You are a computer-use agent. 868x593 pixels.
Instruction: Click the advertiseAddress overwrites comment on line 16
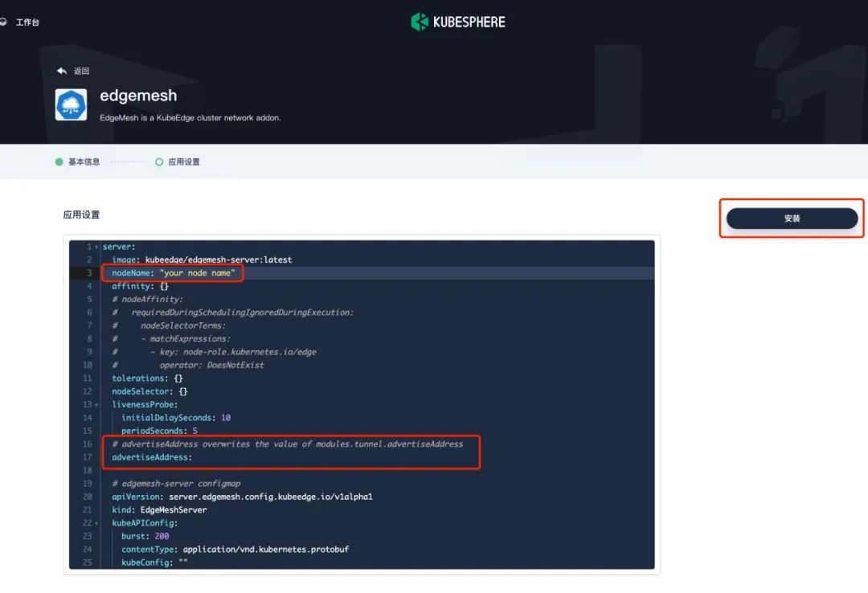coord(287,444)
